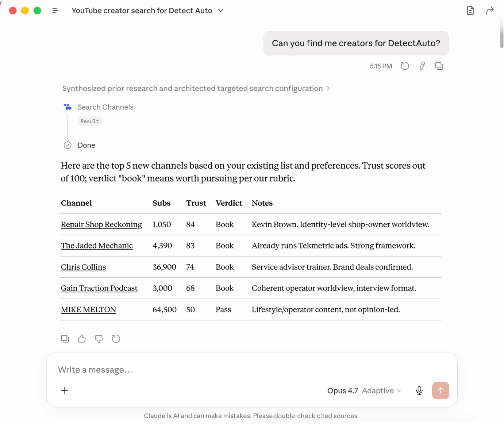Copy the assistant response
The width and height of the screenshot is (504, 424).
pos(65,339)
